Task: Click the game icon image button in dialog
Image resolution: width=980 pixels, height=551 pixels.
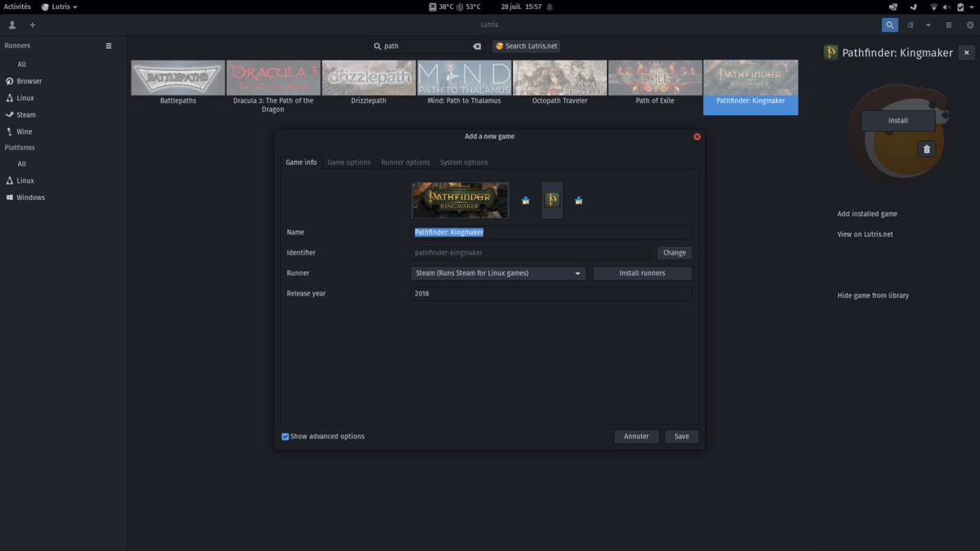Action: tap(552, 200)
